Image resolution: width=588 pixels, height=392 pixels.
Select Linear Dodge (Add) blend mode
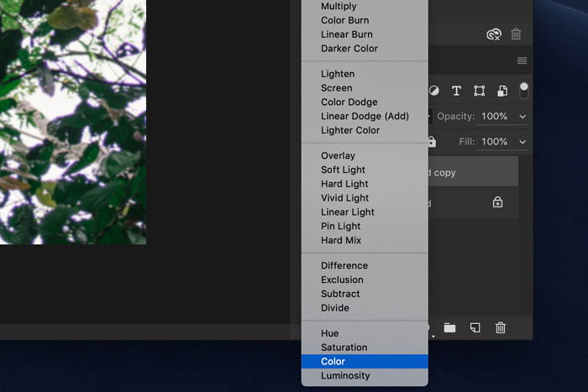(x=365, y=116)
